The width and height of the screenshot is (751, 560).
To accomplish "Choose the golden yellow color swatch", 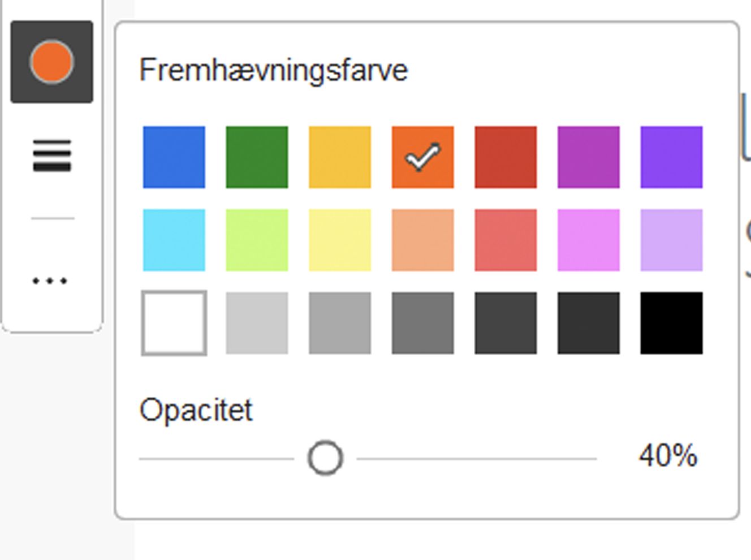I will pyautogui.click(x=340, y=157).
